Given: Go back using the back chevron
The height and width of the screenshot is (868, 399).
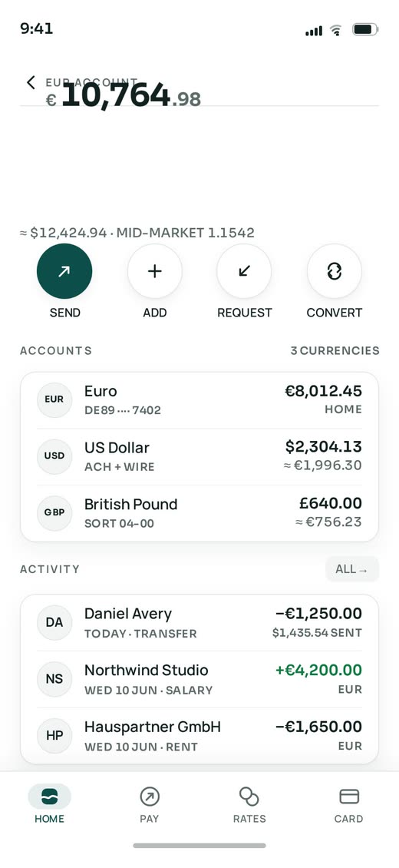Looking at the screenshot, I should [x=31, y=83].
